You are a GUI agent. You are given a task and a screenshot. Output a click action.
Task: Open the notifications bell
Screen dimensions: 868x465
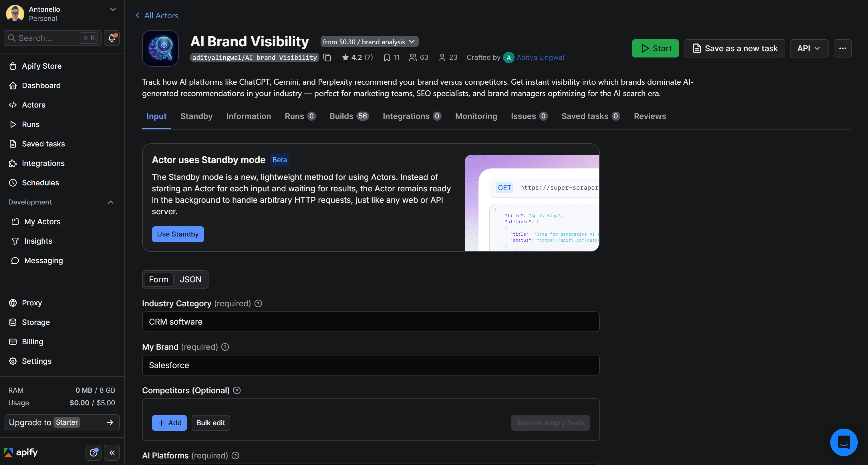112,38
